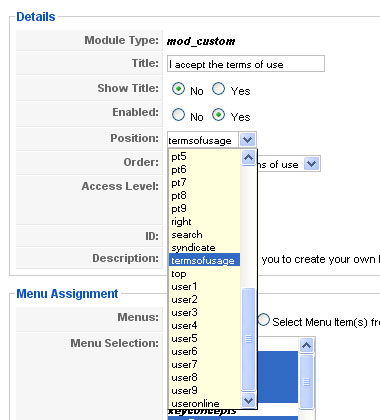Select pt9 in Position list
The height and width of the screenshot is (420, 380).
pyautogui.click(x=204, y=208)
